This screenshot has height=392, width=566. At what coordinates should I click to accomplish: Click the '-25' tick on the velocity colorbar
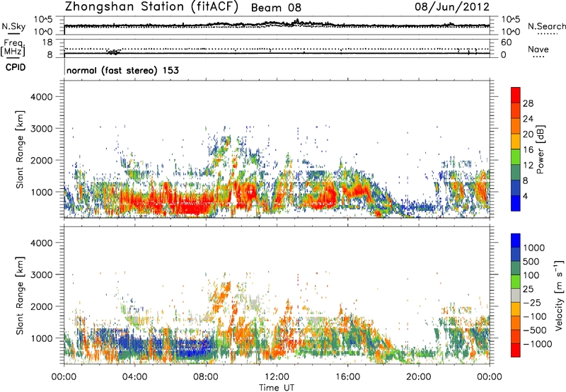pos(532,302)
